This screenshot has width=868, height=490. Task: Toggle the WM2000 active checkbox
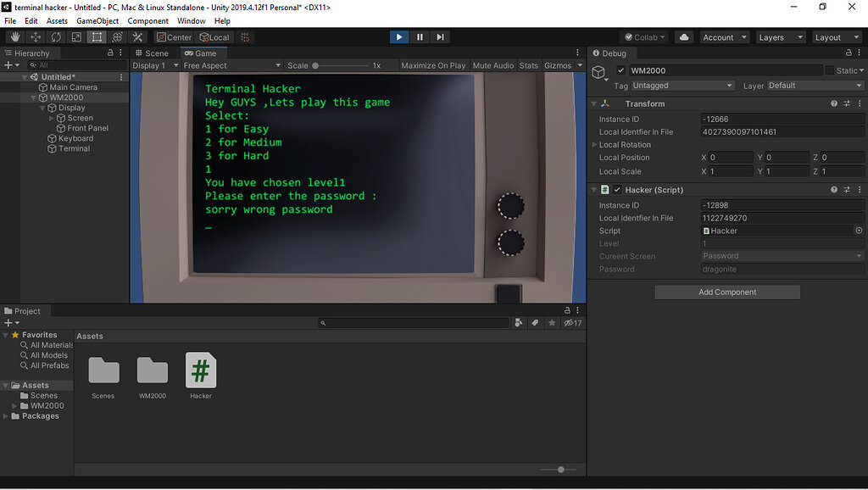pos(621,70)
